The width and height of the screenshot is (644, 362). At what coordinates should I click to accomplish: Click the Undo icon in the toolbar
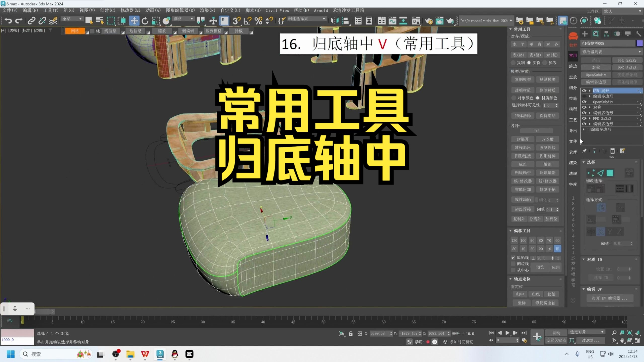pos(8,21)
